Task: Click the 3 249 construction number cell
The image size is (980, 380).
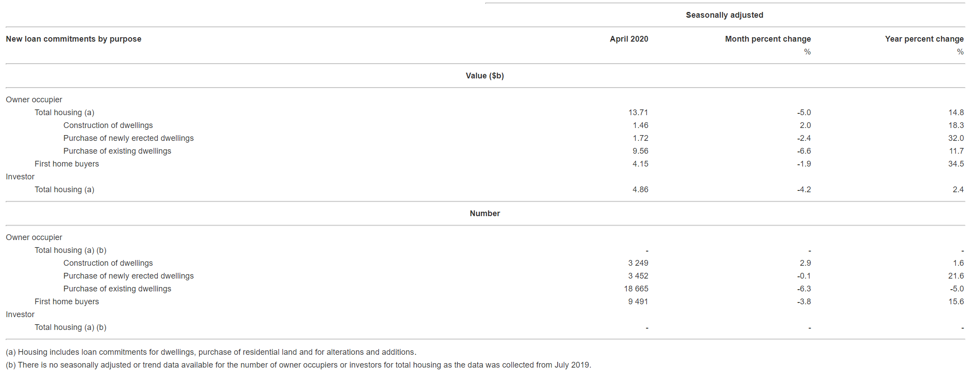Action: coord(638,263)
